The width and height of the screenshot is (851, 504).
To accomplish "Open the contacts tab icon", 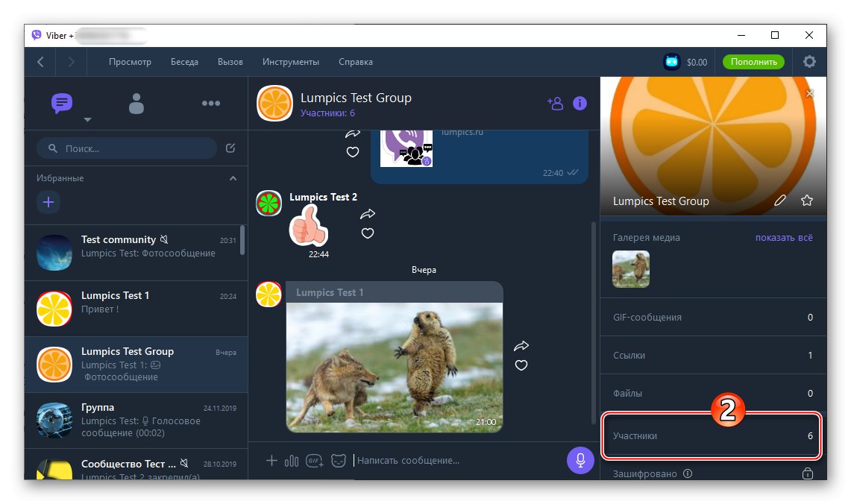I will tap(136, 103).
